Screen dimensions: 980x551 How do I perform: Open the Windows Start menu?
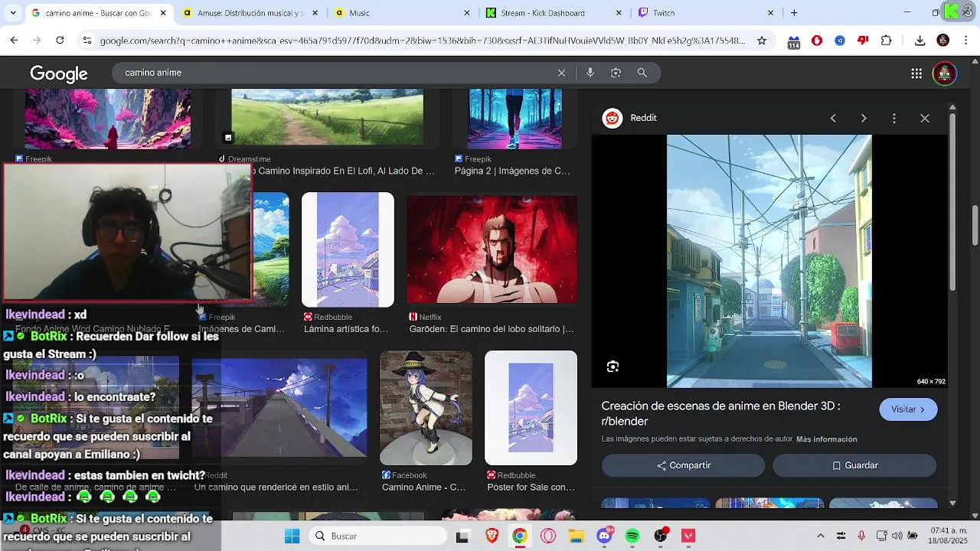pyautogui.click(x=292, y=536)
